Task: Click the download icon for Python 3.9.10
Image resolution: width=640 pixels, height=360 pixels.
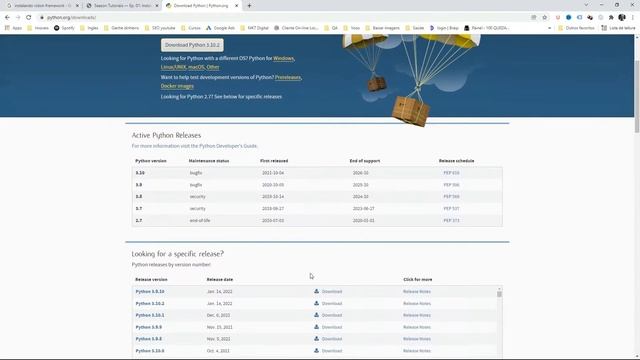Action: 316,291
